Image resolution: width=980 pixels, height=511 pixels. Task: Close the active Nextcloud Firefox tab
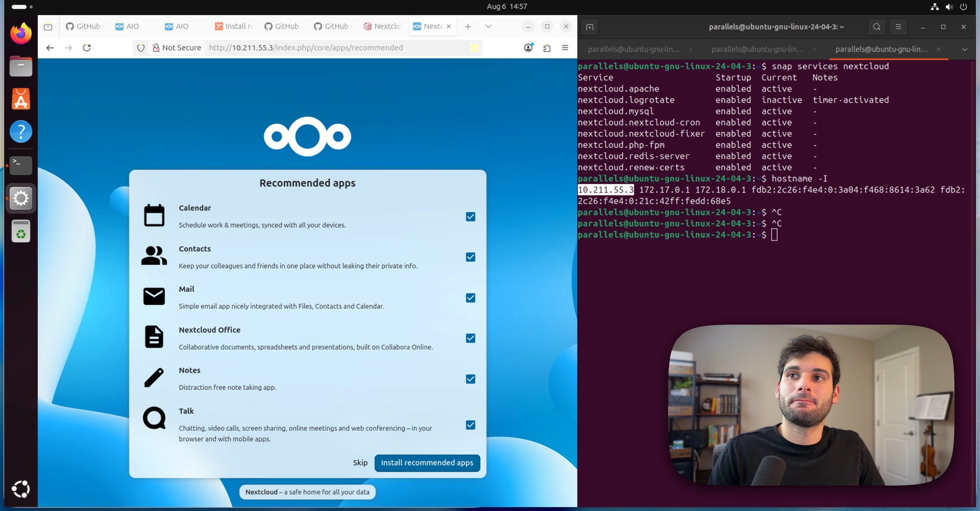(449, 26)
